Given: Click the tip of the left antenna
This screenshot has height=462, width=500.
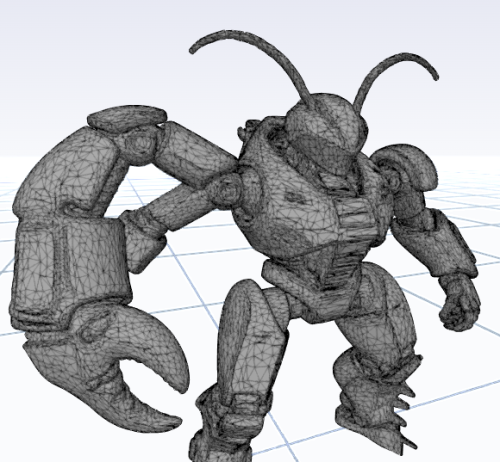Looking at the screenshot, I should coord(192,51).
